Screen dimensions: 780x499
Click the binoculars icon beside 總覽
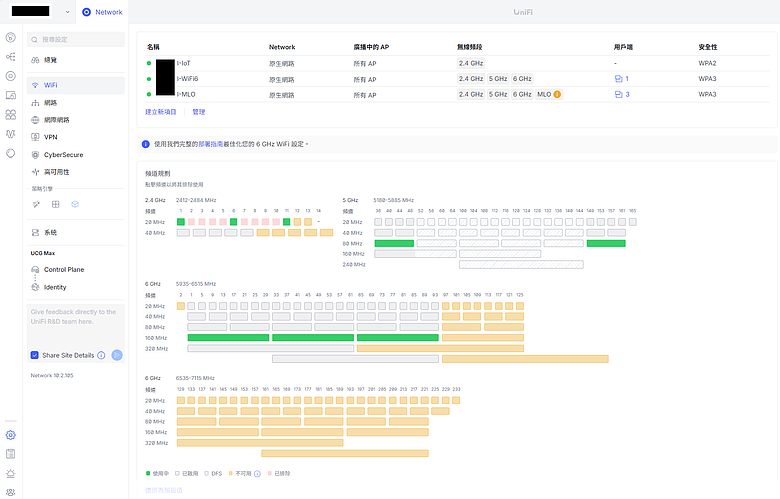[35, 60]
